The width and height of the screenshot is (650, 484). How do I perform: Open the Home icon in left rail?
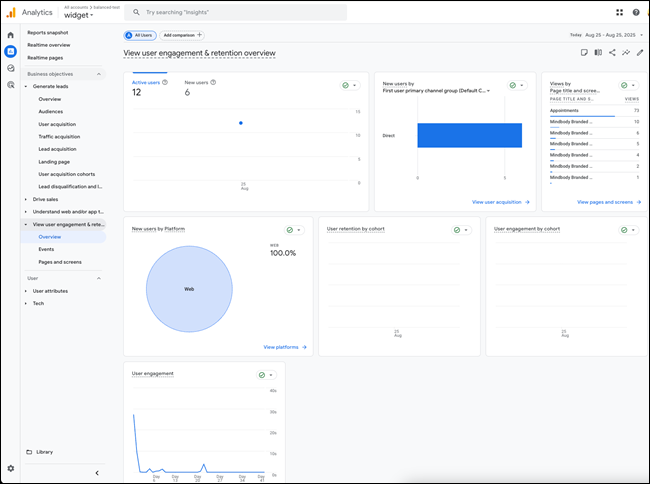pyautogui.click(x=11, y=35)
